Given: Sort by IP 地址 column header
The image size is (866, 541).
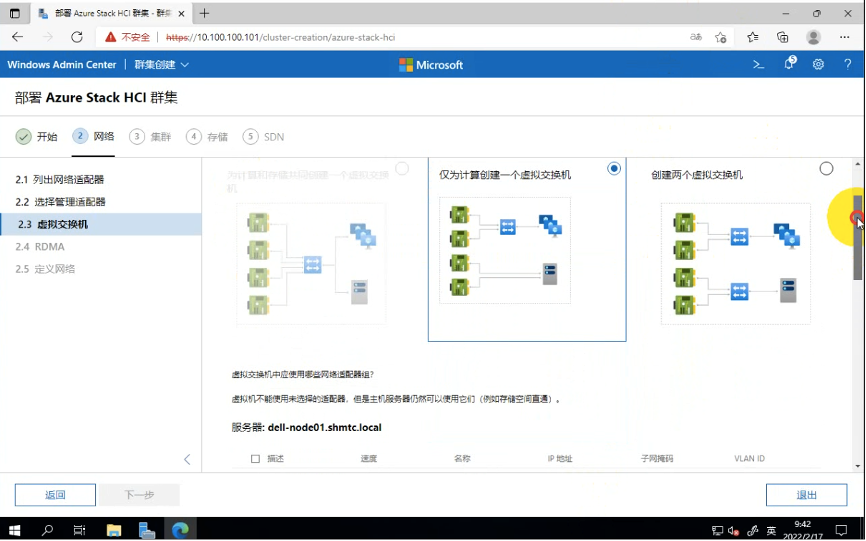Looking at the screenshot, I should pos(559,459).
